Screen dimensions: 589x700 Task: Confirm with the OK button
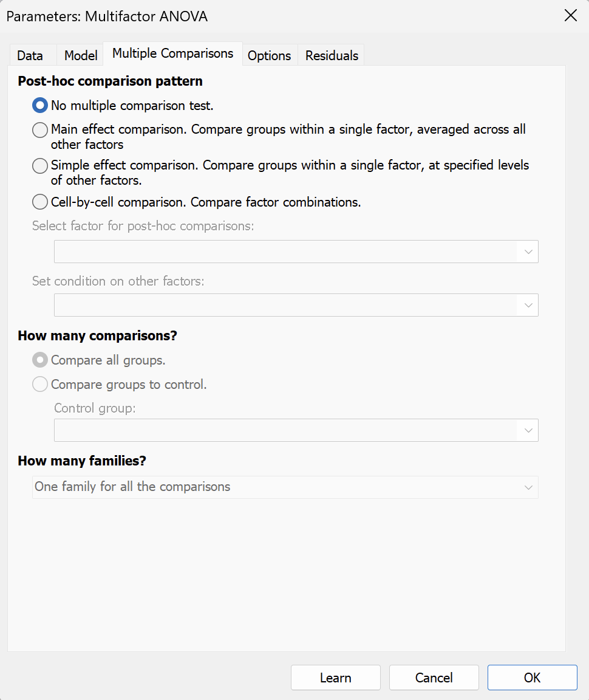(x=532, y=678)
